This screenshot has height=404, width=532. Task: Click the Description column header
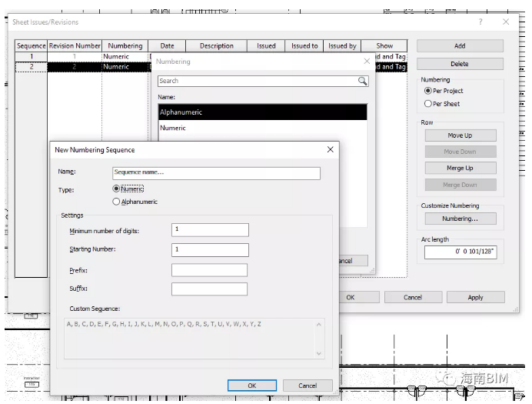pos(217,46)
